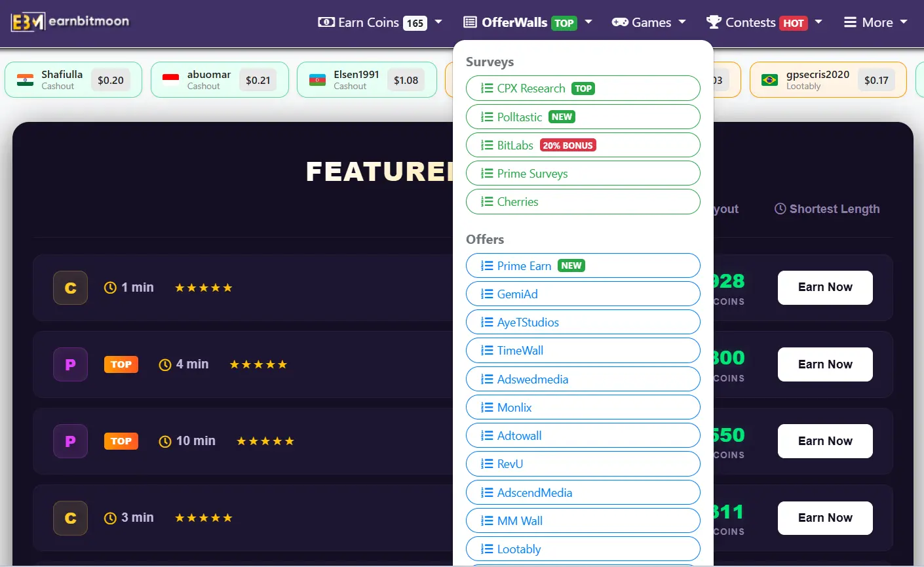Click Earn Now on the 3 min offer

[825, 518]
